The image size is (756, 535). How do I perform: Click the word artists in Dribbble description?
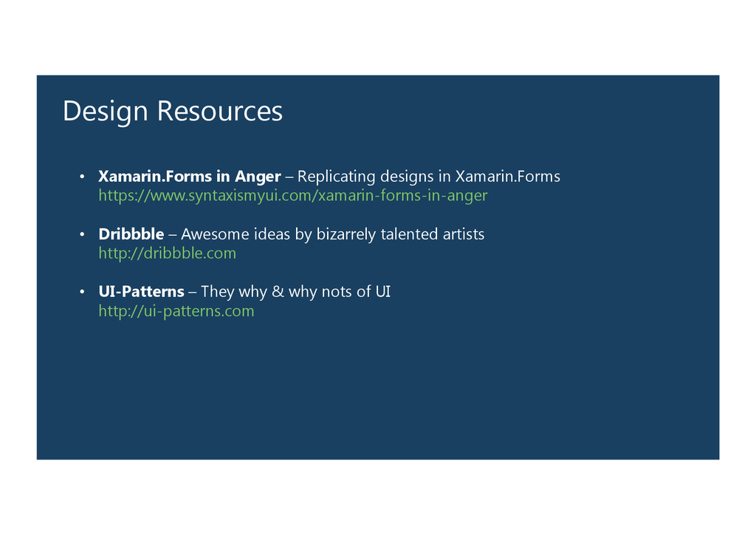[463, 234]
